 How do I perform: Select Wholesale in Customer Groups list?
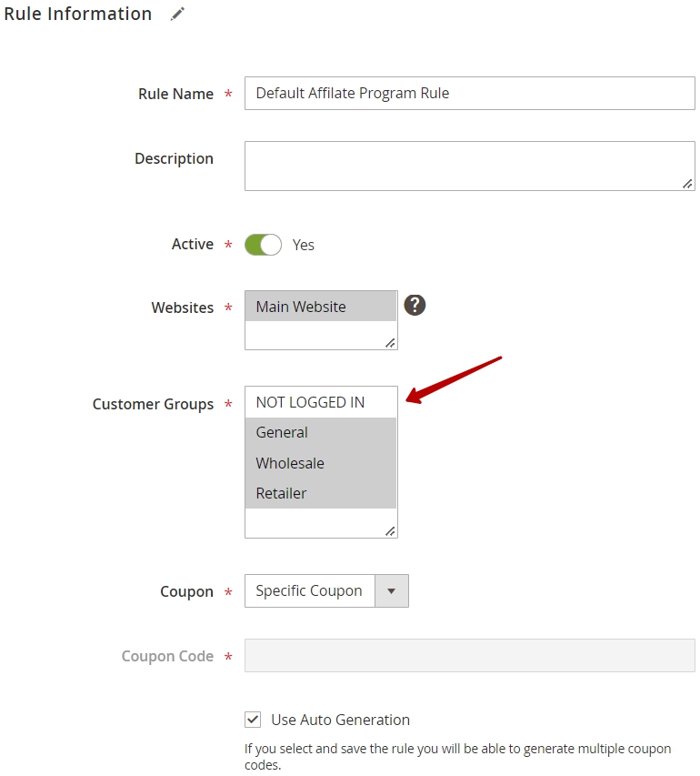[x=321, y=463]
